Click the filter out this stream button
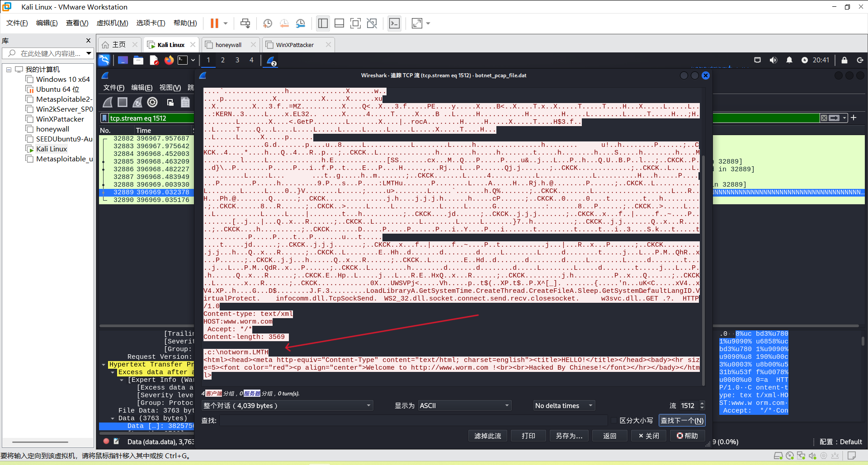 (x=488, y=436)
